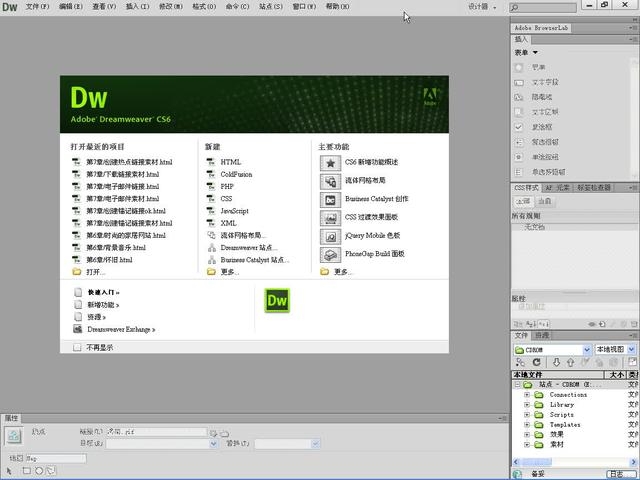
Task: Expand the Templates folder
Action: (527, 424)
